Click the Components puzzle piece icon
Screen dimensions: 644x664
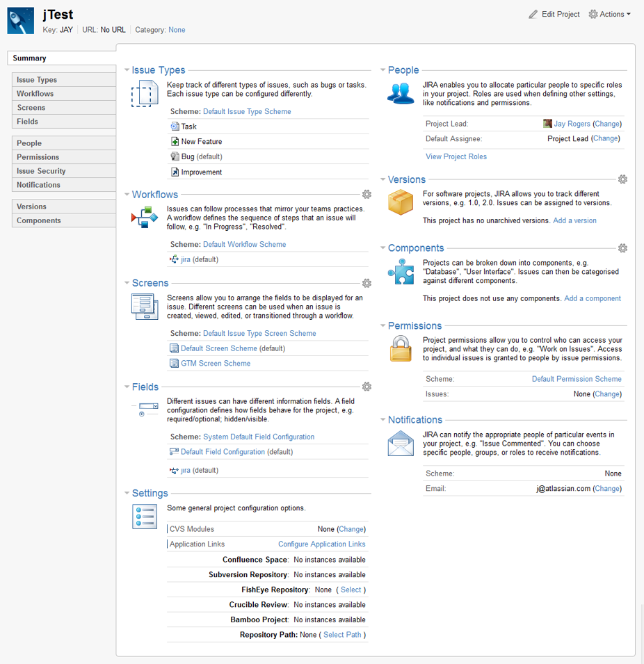coord(401,271)
